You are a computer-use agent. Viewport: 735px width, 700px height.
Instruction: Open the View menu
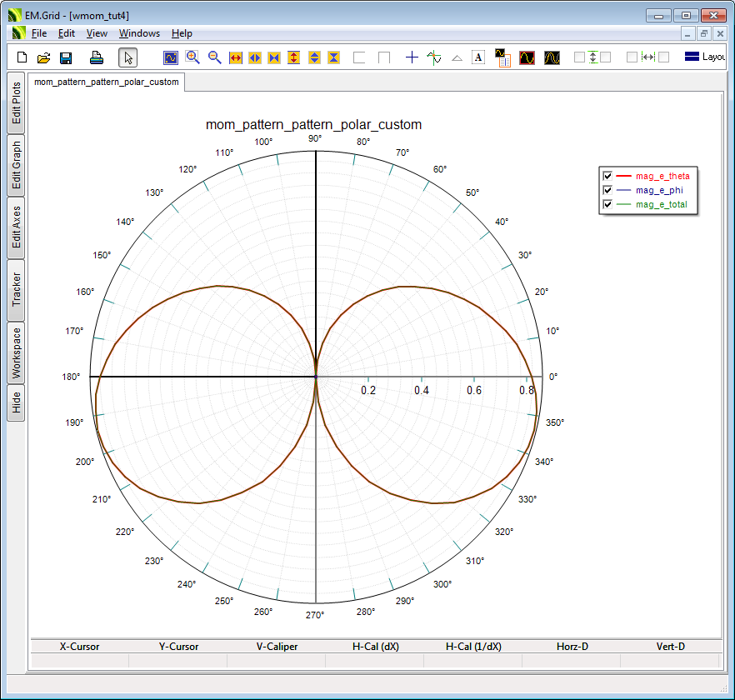(x=97, y=33)
